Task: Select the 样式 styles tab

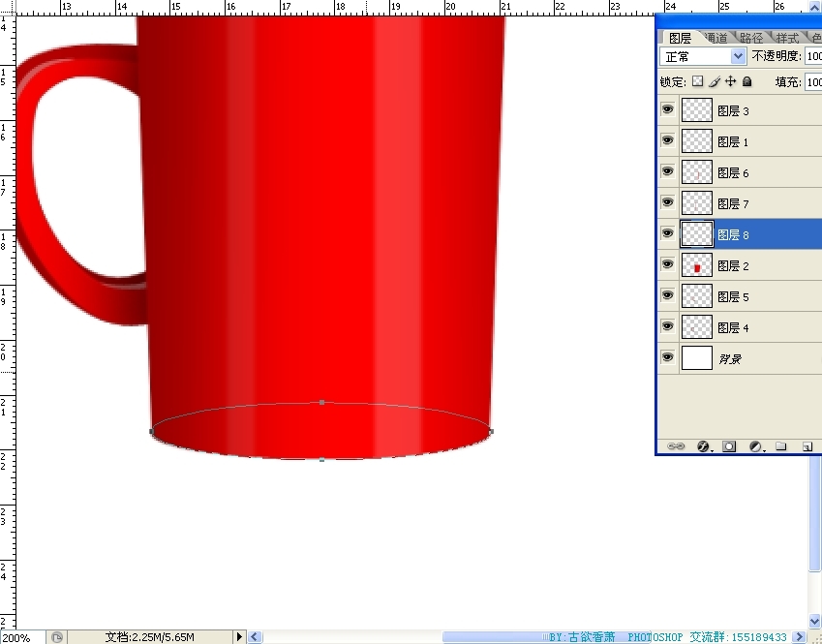Action: pos(787,38)
